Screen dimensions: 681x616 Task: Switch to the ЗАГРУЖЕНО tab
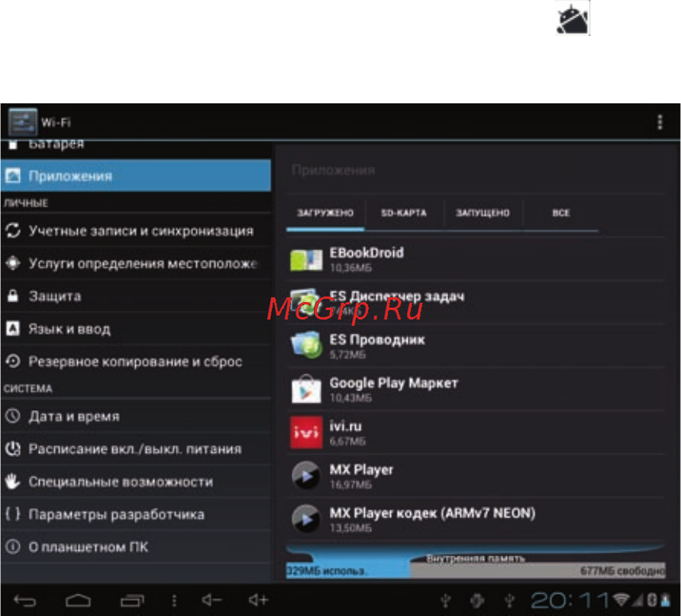[x=325, y=213]
